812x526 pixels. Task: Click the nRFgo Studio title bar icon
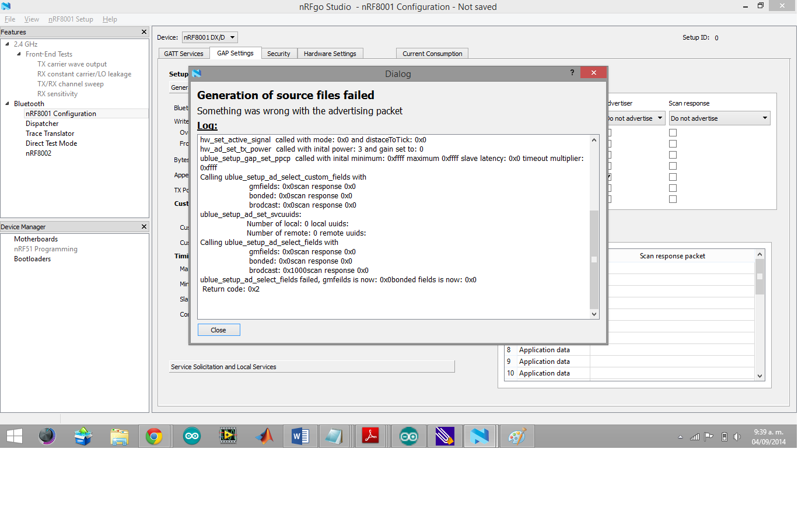pyautogui.click(x=6, y=6)
